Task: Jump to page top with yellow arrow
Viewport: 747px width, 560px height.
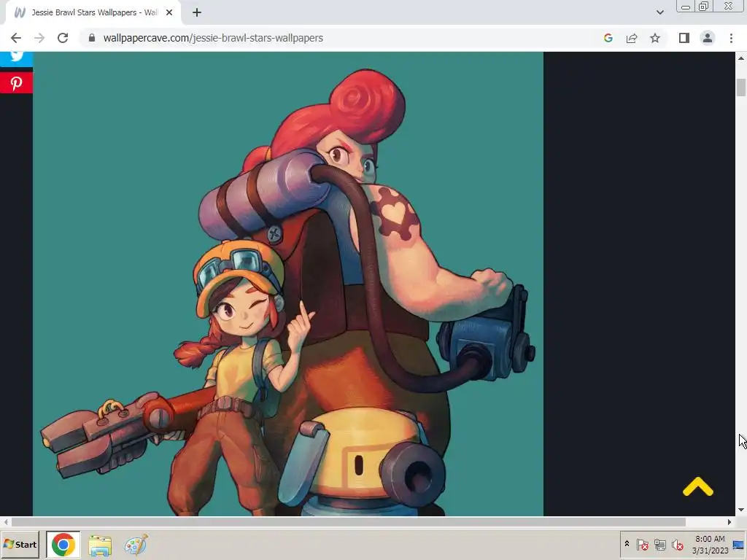Action: click(x=698, y=486)
